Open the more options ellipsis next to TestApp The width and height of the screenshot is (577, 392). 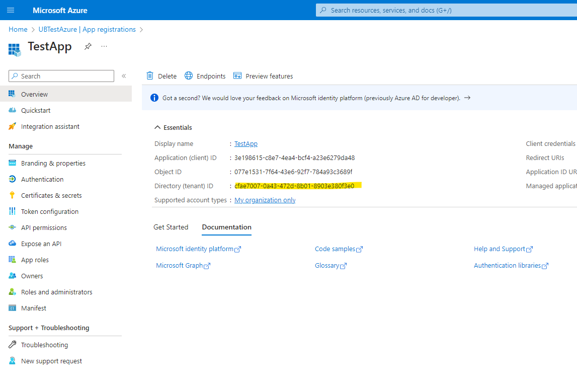tap(104, 46)
